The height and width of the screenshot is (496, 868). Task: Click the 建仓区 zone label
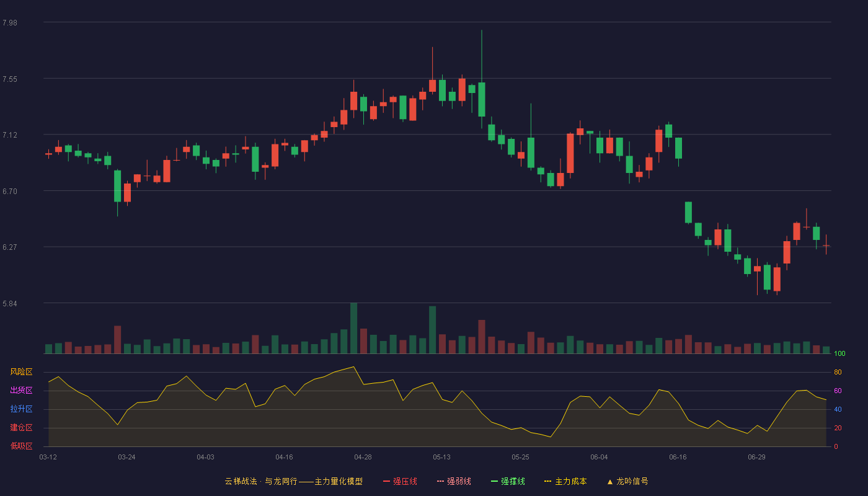pos(21,428)
